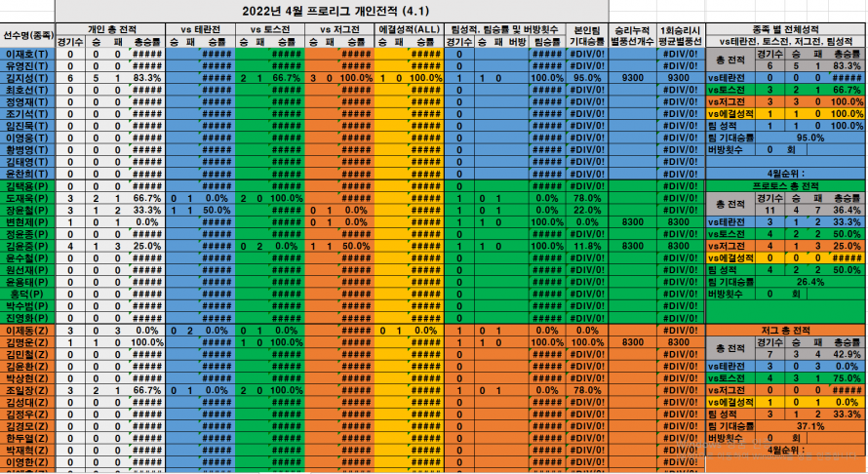Viewport: 868px width, 474px height.
Task: Select player name cell 조기석(T)
Action: [27, 114]
